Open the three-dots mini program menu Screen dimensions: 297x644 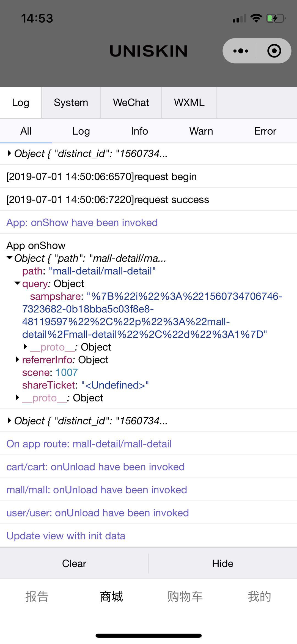click(x=241, y=51)
